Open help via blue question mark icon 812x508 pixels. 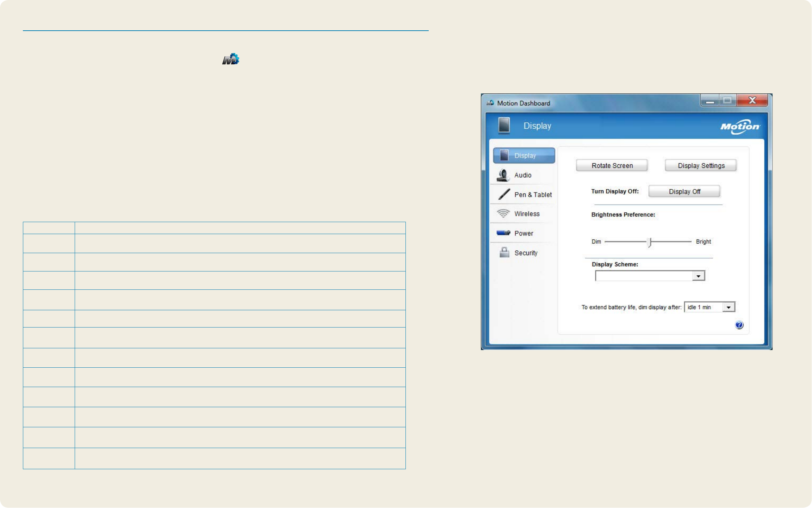point(739,325)
